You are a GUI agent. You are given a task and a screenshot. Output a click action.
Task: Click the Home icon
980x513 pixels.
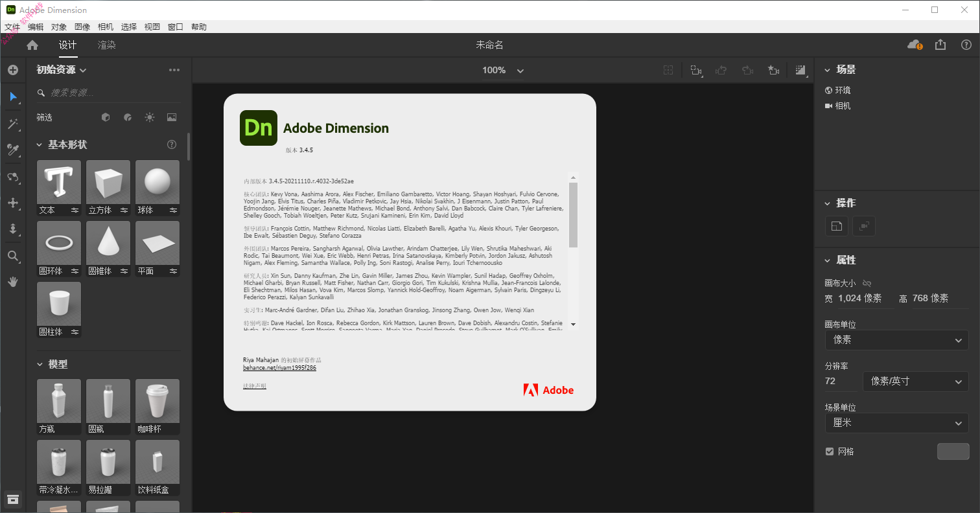(32, 45)
